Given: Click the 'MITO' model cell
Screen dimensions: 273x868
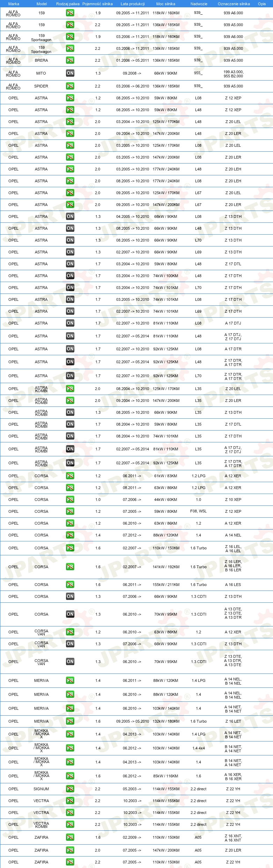Looking at the screenshot, I should [x=41, y=73].
